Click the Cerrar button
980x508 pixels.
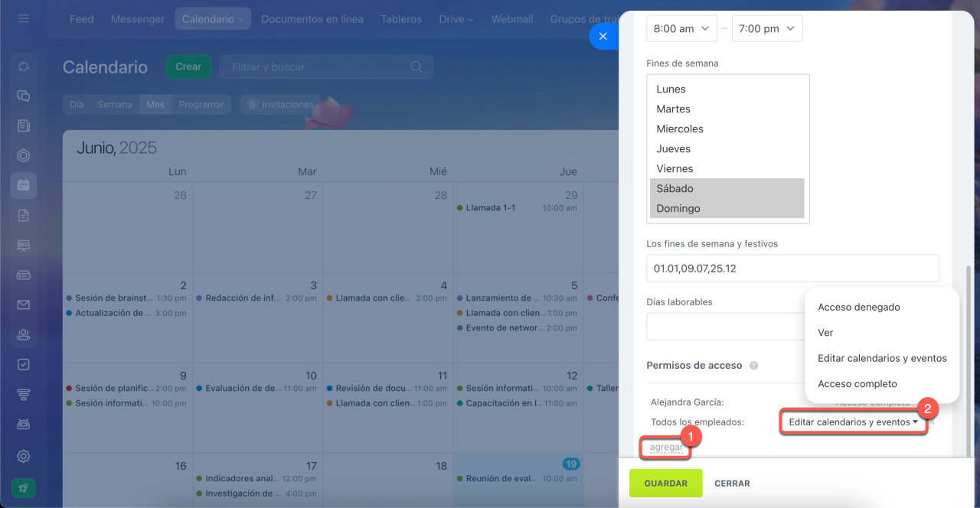click(x=732, y=484)
